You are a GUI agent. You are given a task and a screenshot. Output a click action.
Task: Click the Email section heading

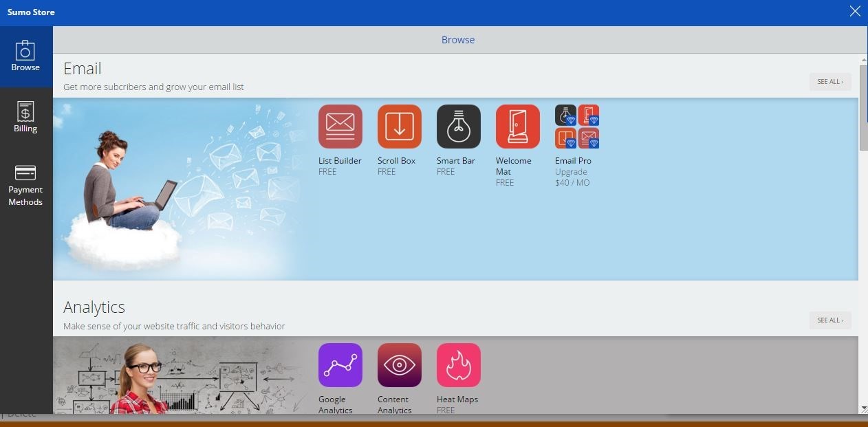83,69
